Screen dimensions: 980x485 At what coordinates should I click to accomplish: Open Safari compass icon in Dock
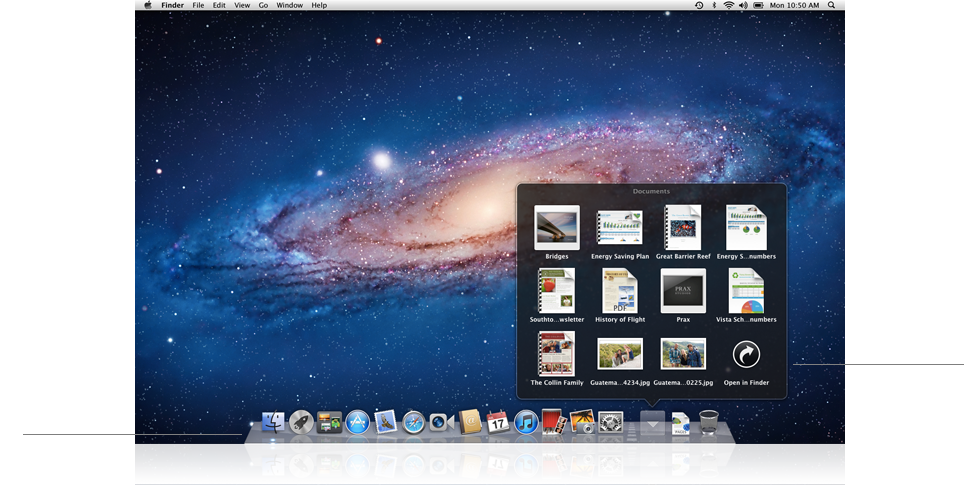click(413, 423)
